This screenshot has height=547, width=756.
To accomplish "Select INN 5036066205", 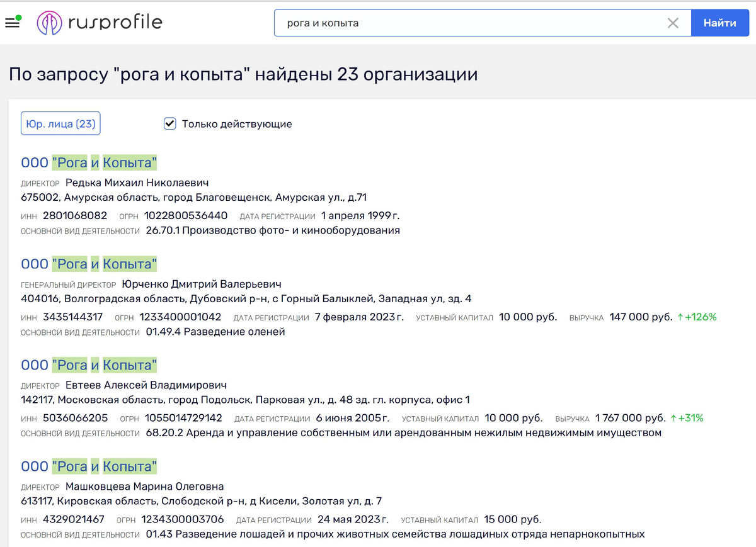I will pyautogui.click(x=75, y=418).
